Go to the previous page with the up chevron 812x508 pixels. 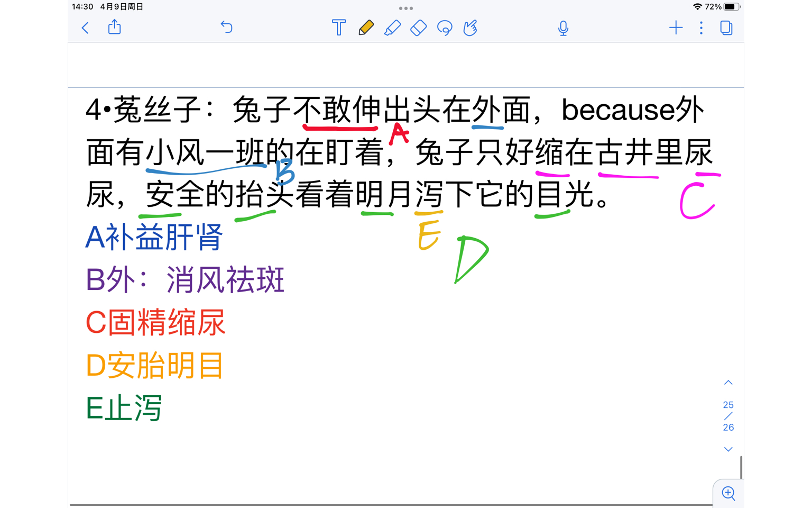pos(728,382)
